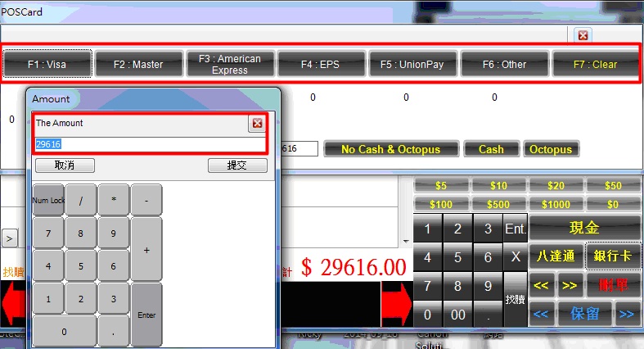Toggle Num Lock key on the on-screen keypad
The height and width of the screenshot is (349, 644).
click(x=48, y=200)
